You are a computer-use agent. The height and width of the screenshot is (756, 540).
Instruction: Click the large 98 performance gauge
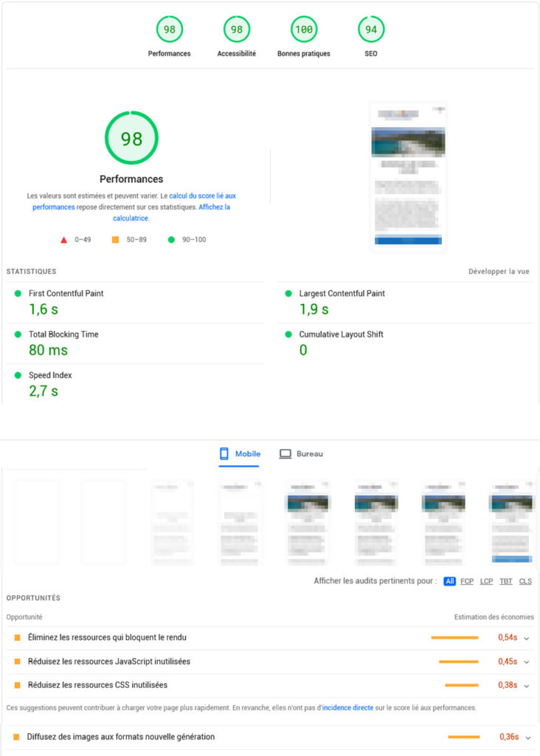(131, 138)
